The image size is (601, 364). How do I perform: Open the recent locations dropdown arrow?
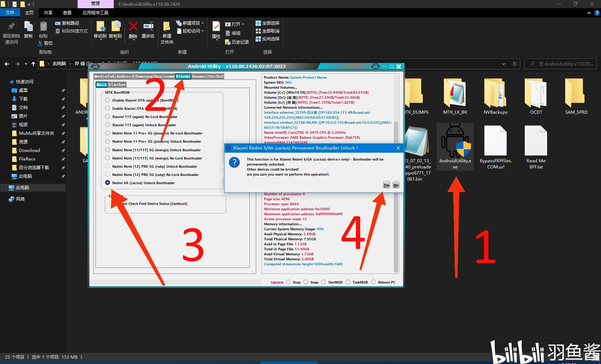(x=26, y=64)
